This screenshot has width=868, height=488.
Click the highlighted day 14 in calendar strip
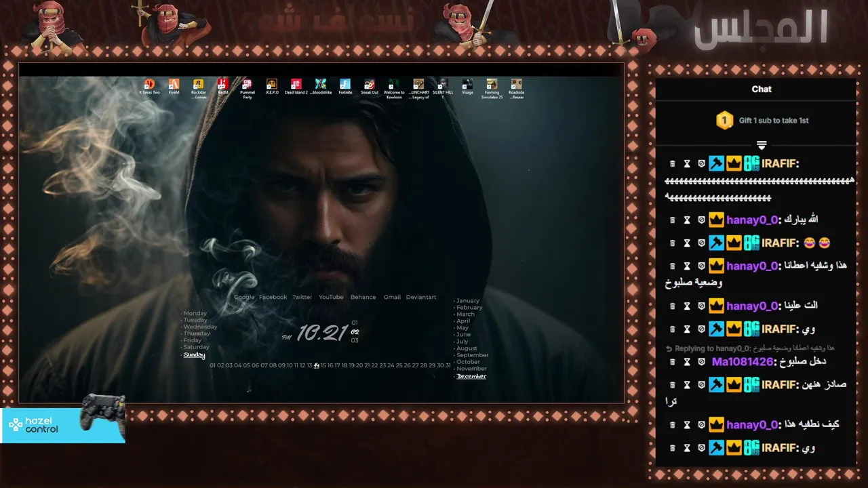click(317, 365)
